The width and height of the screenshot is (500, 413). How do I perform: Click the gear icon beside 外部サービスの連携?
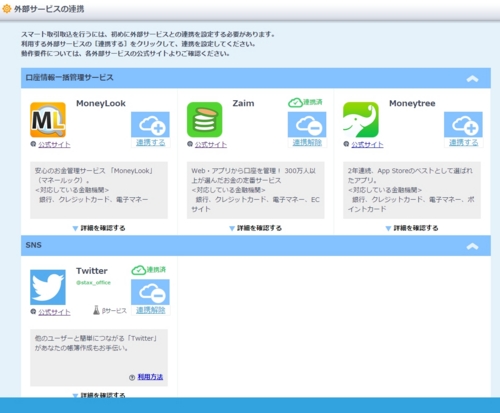(7, 9)
